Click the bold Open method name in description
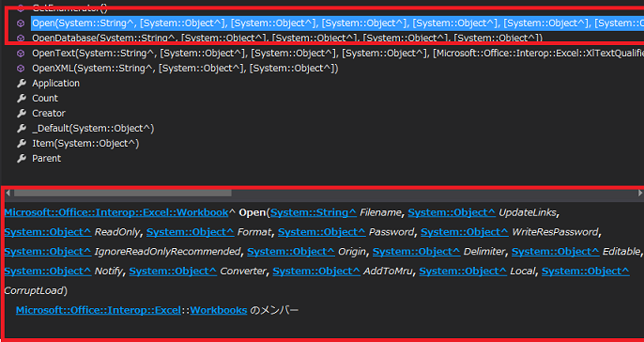 (x=253, y=212)
